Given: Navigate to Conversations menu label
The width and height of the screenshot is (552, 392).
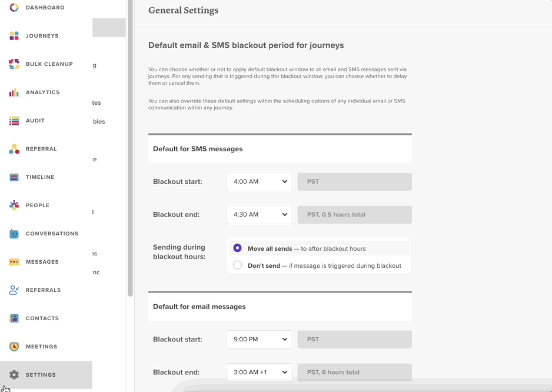Looking at the screenshot, I should point(52,234).
